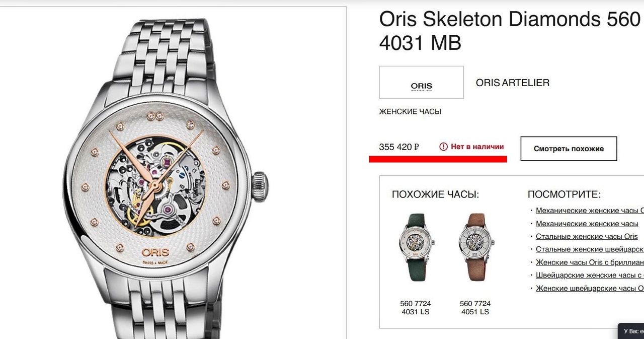This screenshot has height=339, width=644.
Task: Open 'Женские часы Oris с бриллиантами' link
Action: point(590,262)
